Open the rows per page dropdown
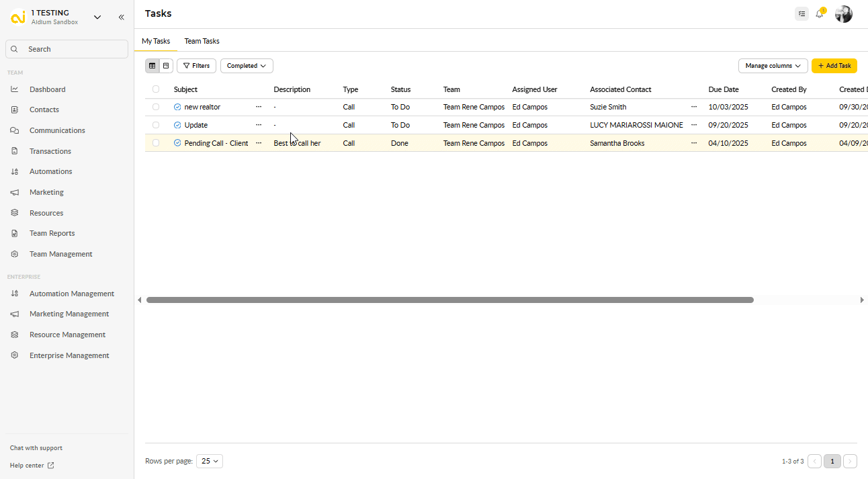 coord(210,462)
